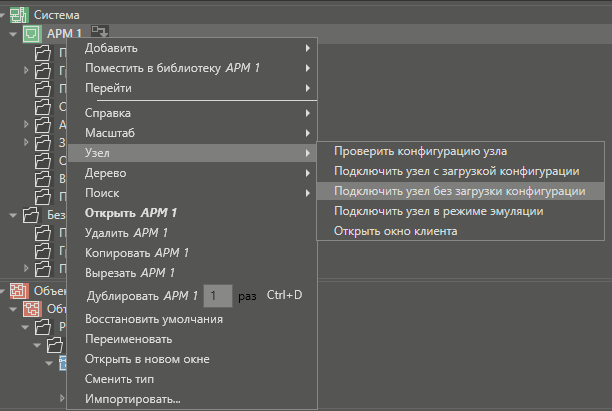The width and height of the screenshot is (612, 411).
Task: Select Открыть окно клиента
Action: (396, 231)
